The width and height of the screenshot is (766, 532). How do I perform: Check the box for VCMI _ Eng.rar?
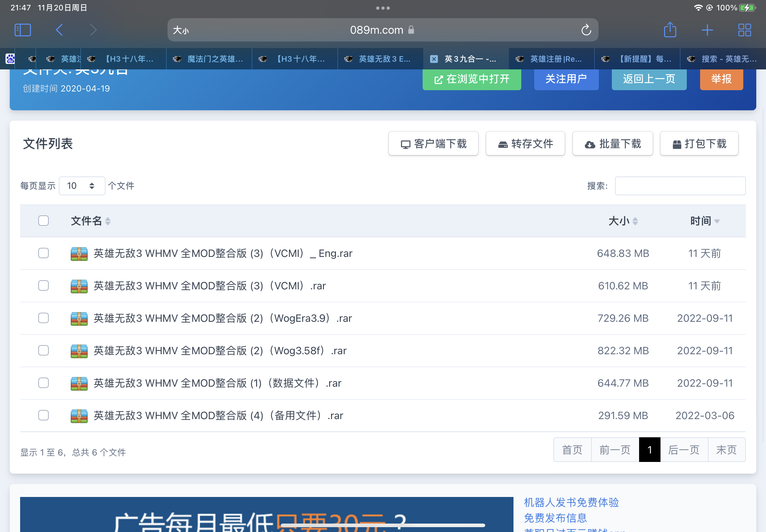[43, 253]
